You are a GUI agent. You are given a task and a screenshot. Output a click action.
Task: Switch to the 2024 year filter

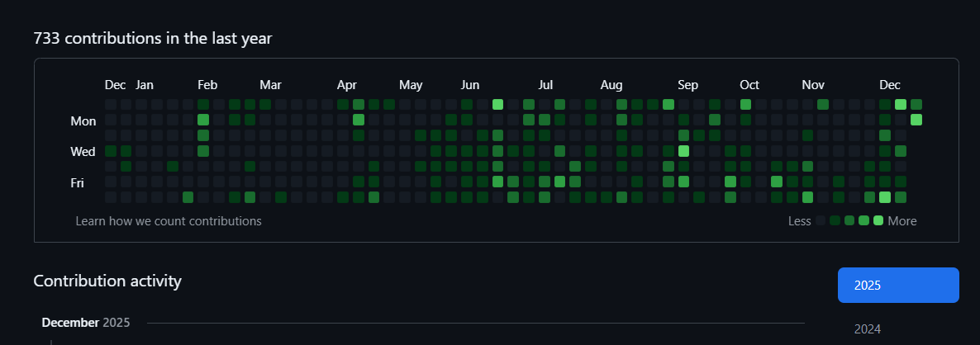tap(867, 328)
